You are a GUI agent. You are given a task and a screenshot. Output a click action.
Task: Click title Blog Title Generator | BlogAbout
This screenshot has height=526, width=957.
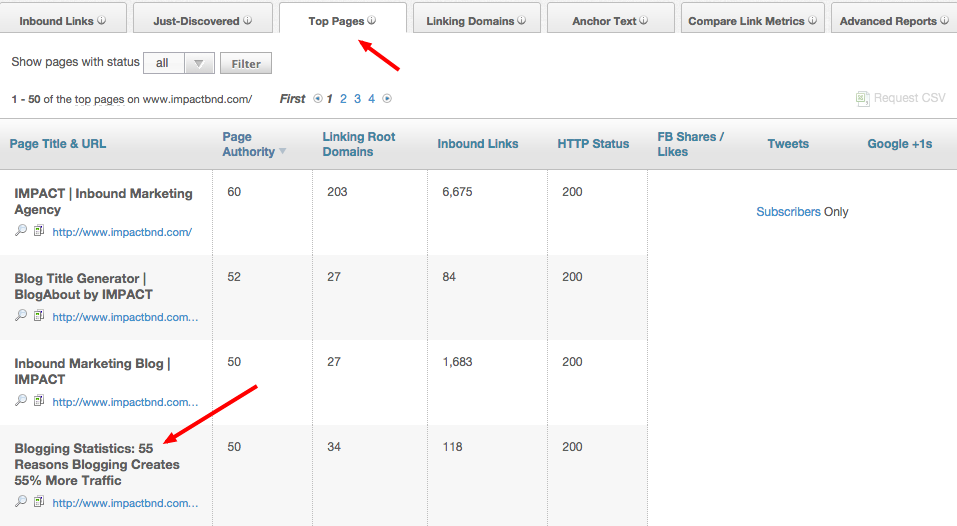84,286
